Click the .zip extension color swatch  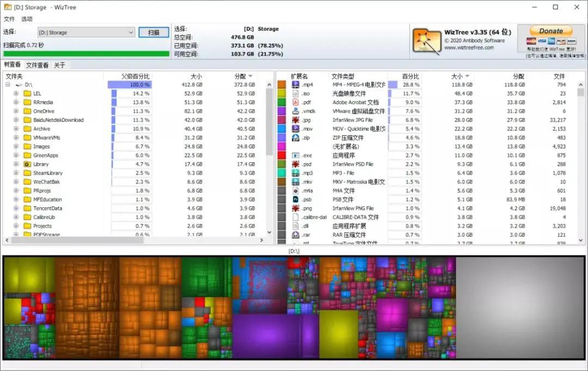pyautogui.click(x=282, y=138)
